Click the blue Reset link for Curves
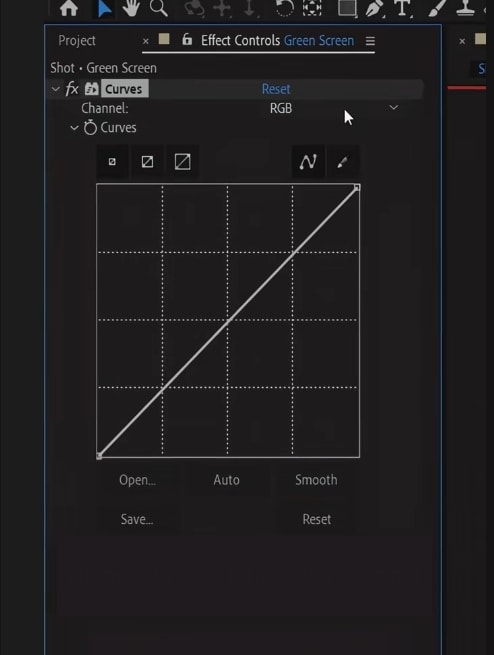This screenshot has height=655, width=494. click(x=276, y=89)
